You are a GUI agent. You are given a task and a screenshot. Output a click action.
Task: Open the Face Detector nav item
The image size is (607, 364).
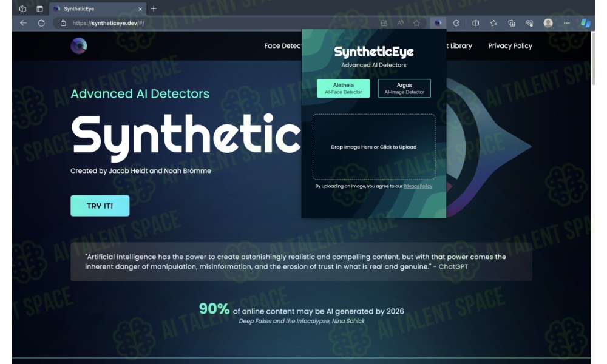point(283,45)
